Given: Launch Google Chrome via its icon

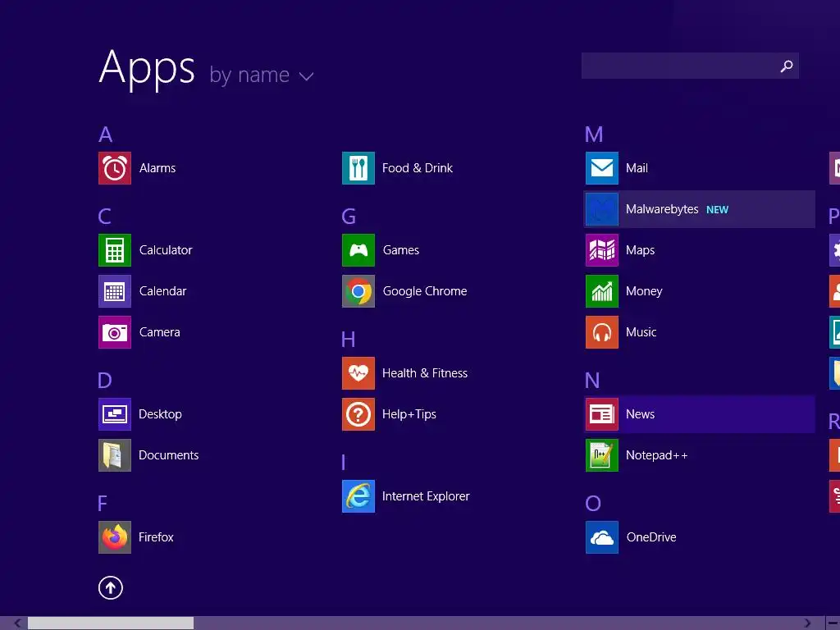Looking at the screenshot, I should pos(358,291).
